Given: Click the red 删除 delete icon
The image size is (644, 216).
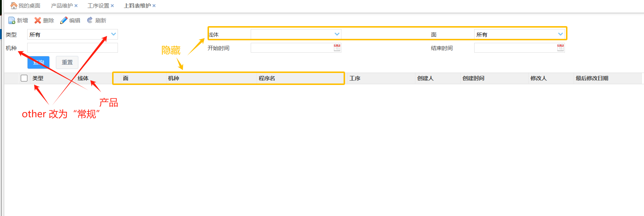Looking at the screenshot, I should (38, 21).
